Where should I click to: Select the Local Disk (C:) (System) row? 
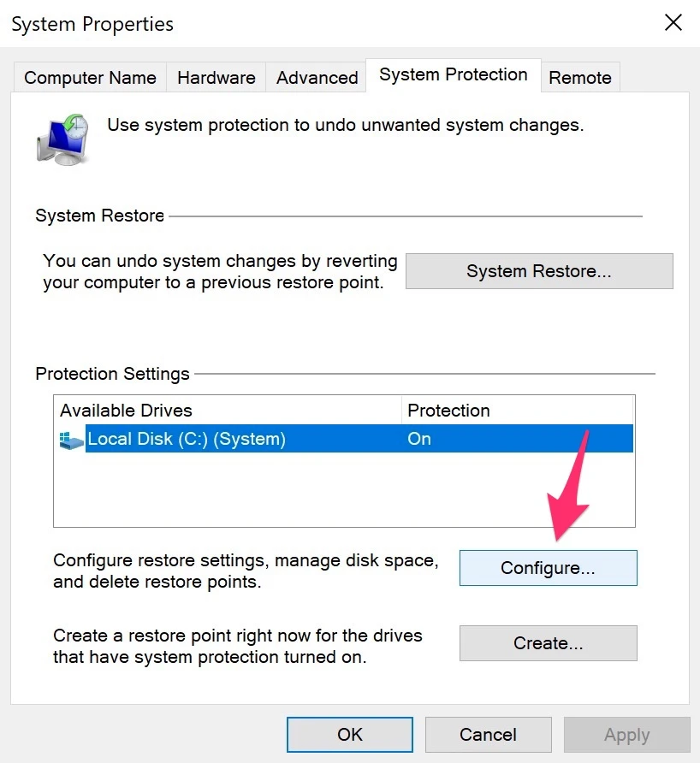(187, 440)
